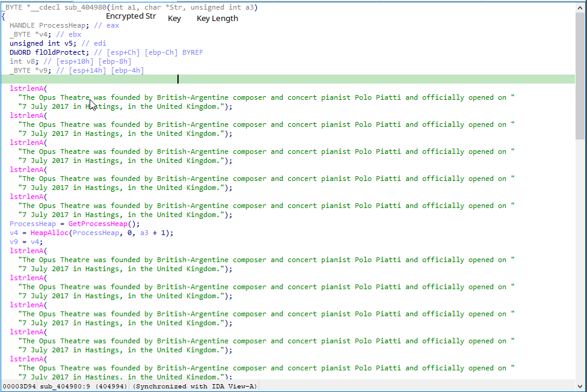Click the green highlighted empty line
Viewport: 587px width, 392px height.
pos(287,79)
